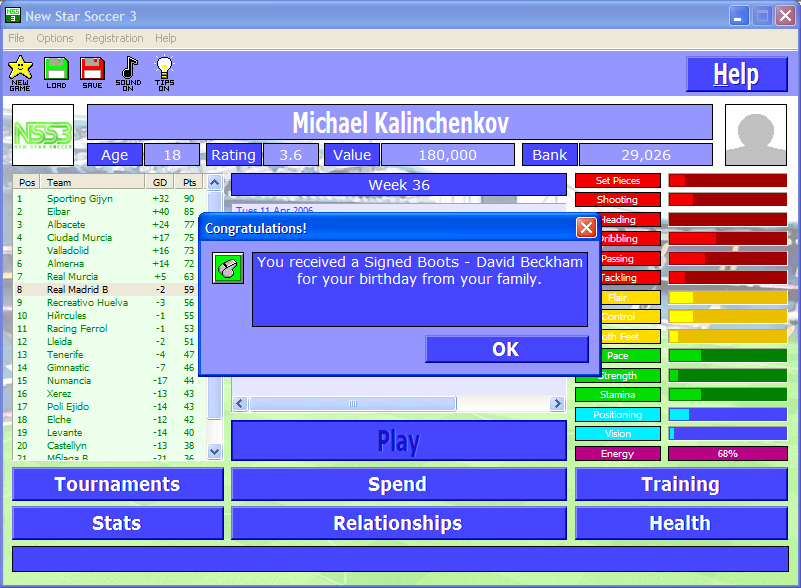Click the NSS3 logo image
The height and width of the screenshot is (588, 801).
[45, 135]
